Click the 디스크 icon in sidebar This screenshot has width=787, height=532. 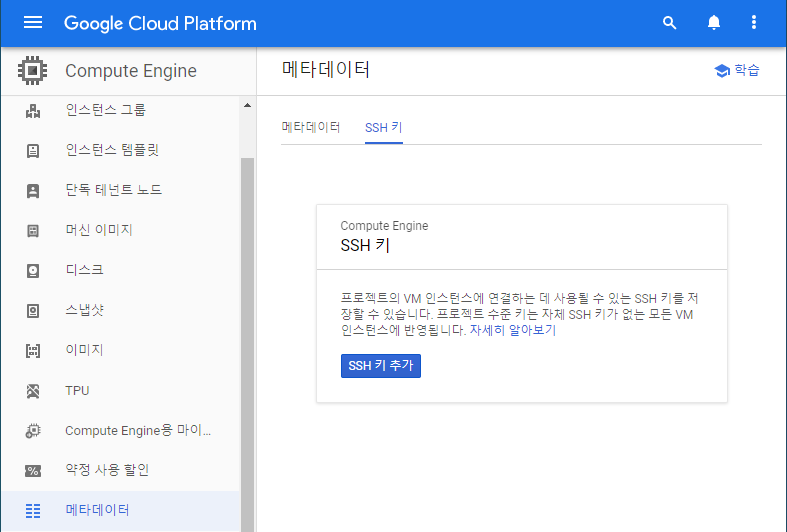point(33,271)
